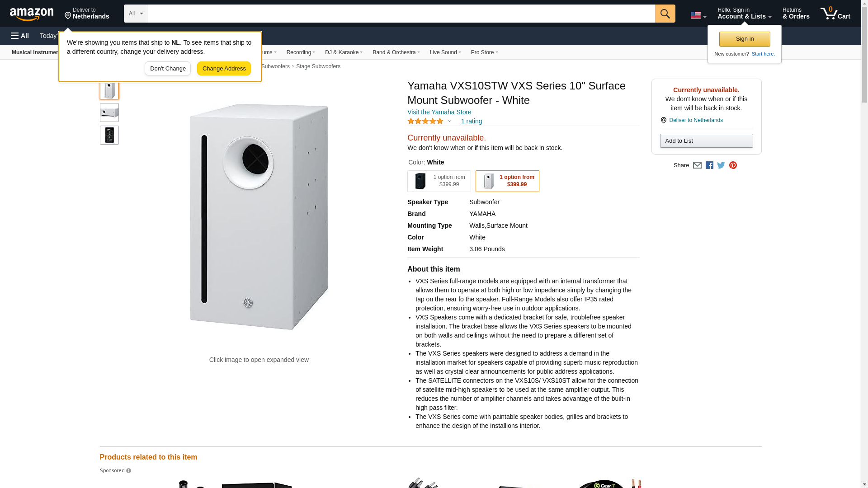Share on Pinterest icon
This screenshot has width=868, height=488.
pos(733,165)
